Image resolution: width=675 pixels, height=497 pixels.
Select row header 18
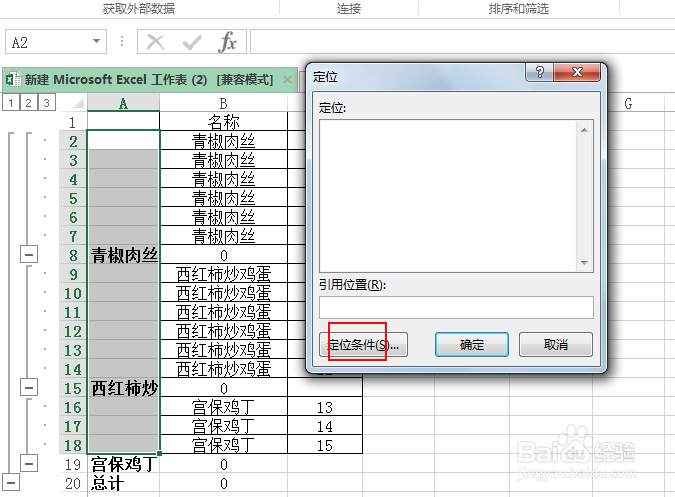[x=73, y=446]
